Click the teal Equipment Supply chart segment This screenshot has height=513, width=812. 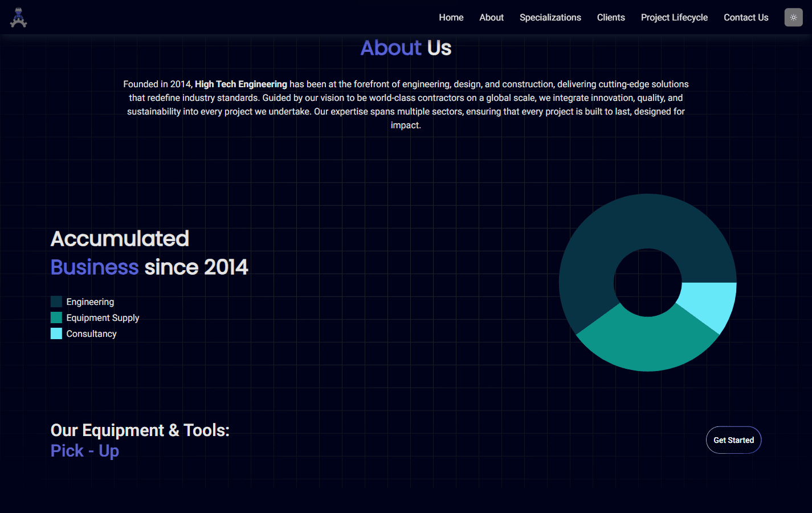tap(648, 343)
